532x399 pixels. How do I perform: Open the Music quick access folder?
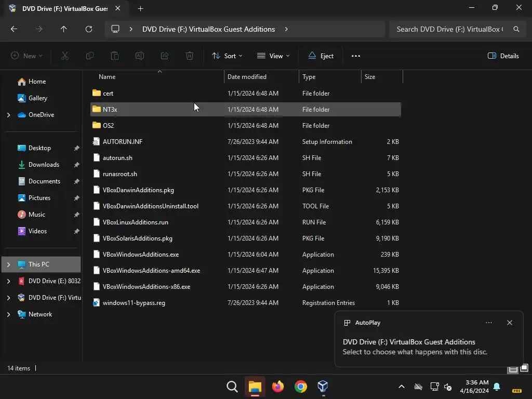click(37, 215)
